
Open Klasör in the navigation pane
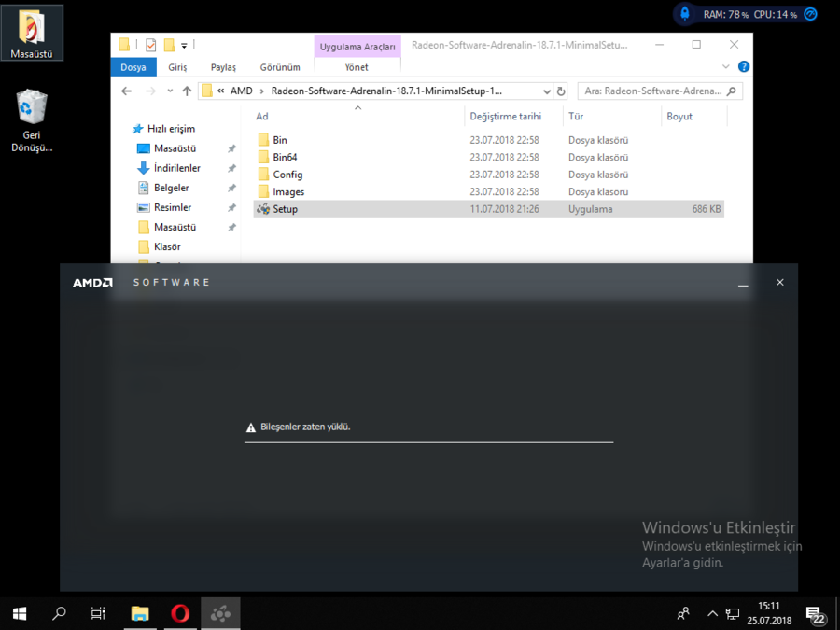click(x=160, y=247)
